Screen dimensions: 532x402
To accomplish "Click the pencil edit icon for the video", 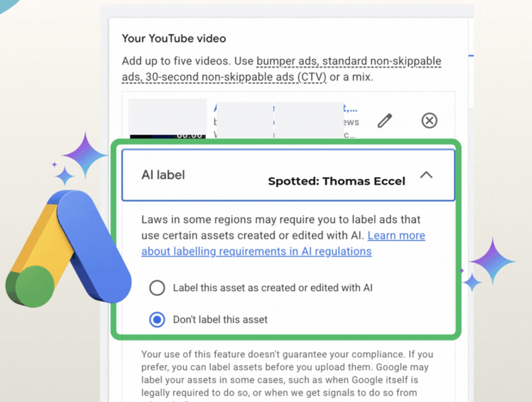I will pyautogui.click(x=385, y=121).
